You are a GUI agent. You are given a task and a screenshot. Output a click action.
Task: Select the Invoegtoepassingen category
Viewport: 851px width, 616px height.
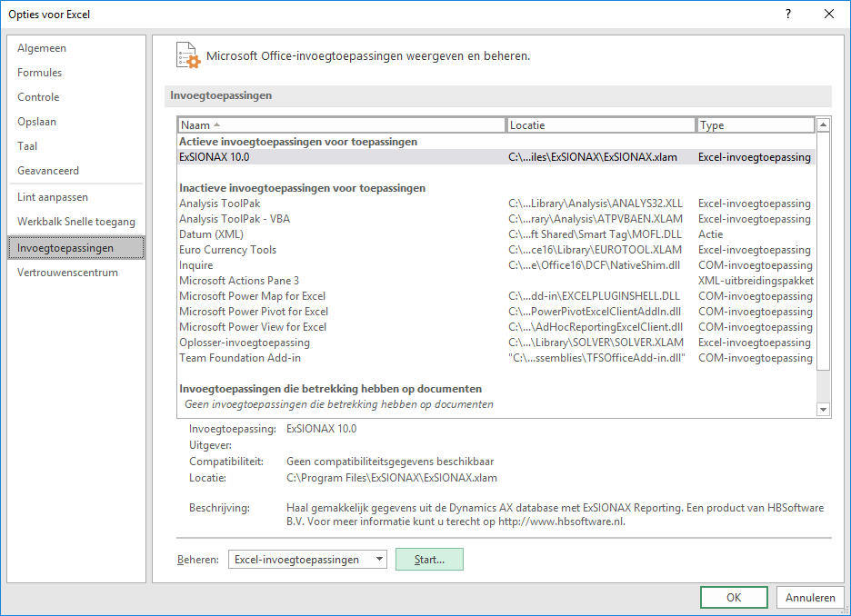[76, 248]
